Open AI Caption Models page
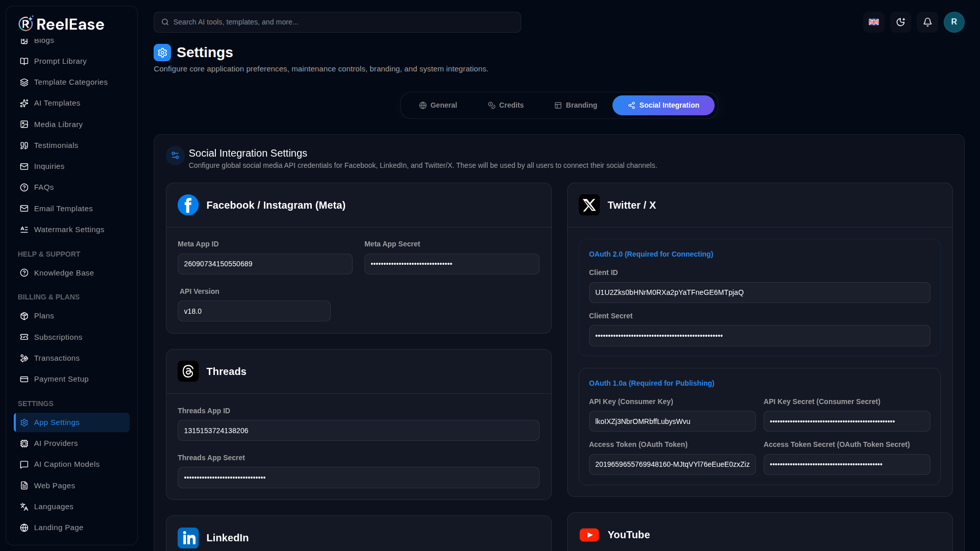980x551 pixels. tap(71, 464)
